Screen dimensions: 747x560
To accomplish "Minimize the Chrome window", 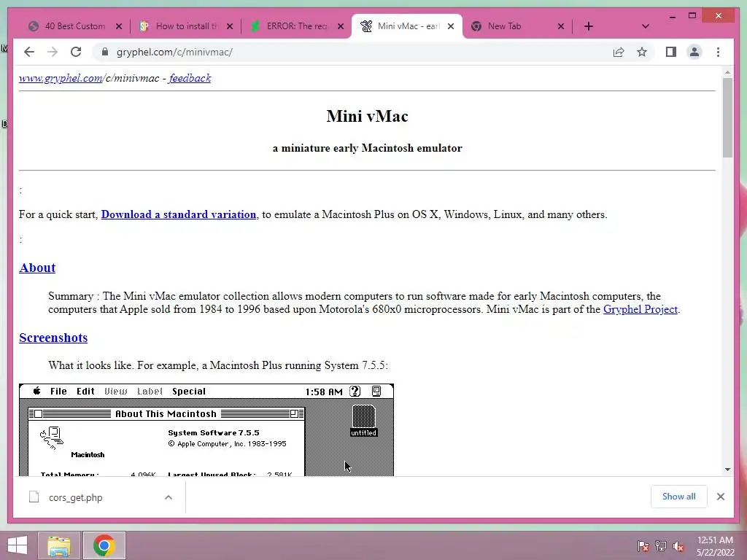I will 672,16.
